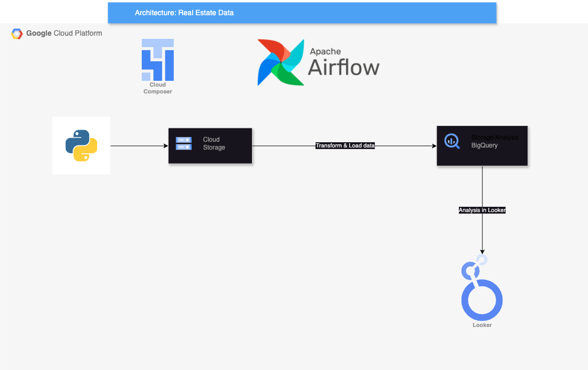
Task: Select the Cloud Composer caption text
Action: tap(157, 88)
